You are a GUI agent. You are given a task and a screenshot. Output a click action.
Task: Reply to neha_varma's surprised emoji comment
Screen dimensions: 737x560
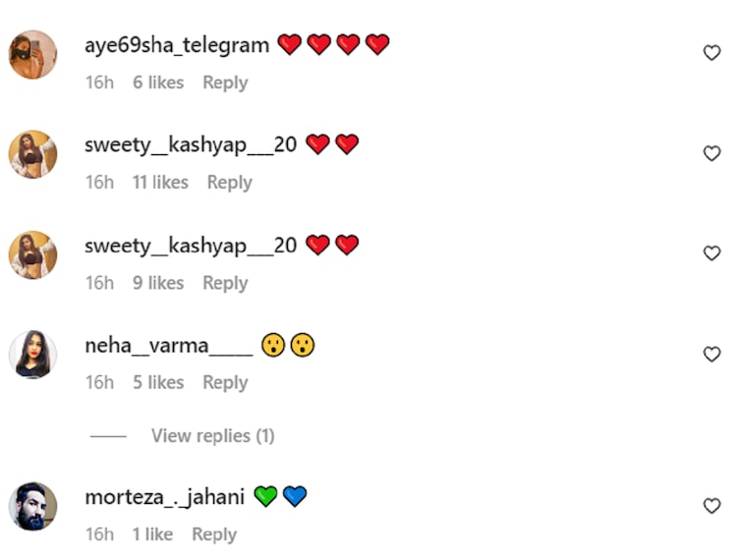[x=225, y=382]
